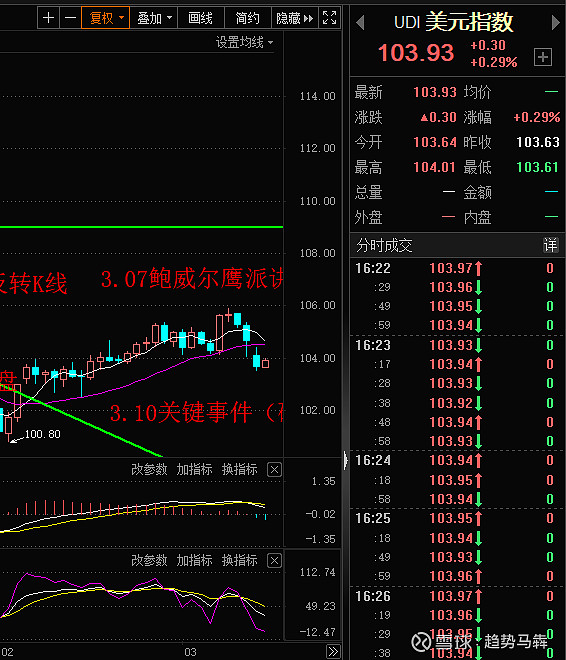The width and height of the screenshot is (566, 660).
Task: Go to previous instrument with left arrow
Action: pyautogui.click(x=360, y=23)
